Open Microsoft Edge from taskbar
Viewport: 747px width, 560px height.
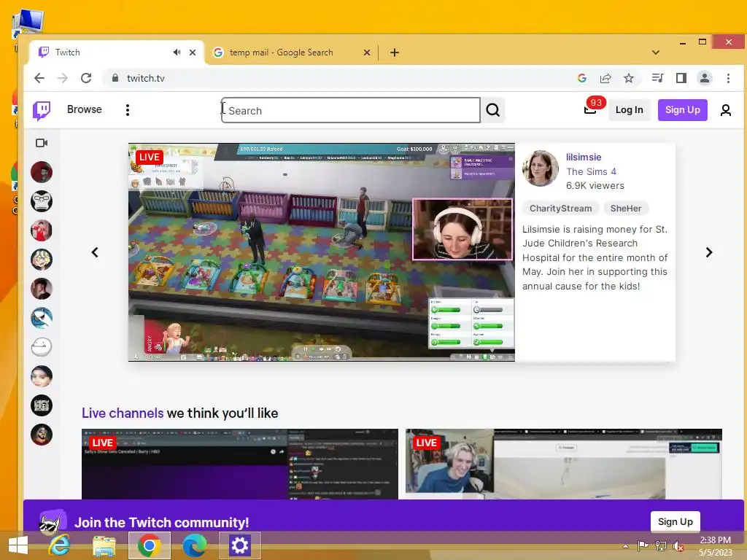pyautogui.click(x=194, y=545)
